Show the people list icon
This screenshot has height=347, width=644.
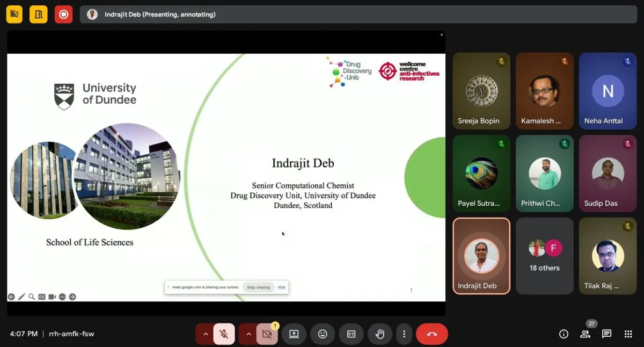click(x=585, y=334)
